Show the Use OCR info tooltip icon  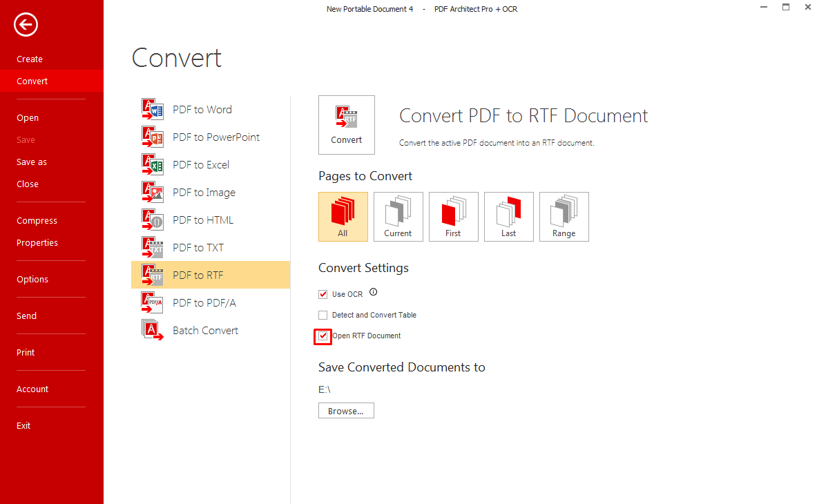point(373,292)
